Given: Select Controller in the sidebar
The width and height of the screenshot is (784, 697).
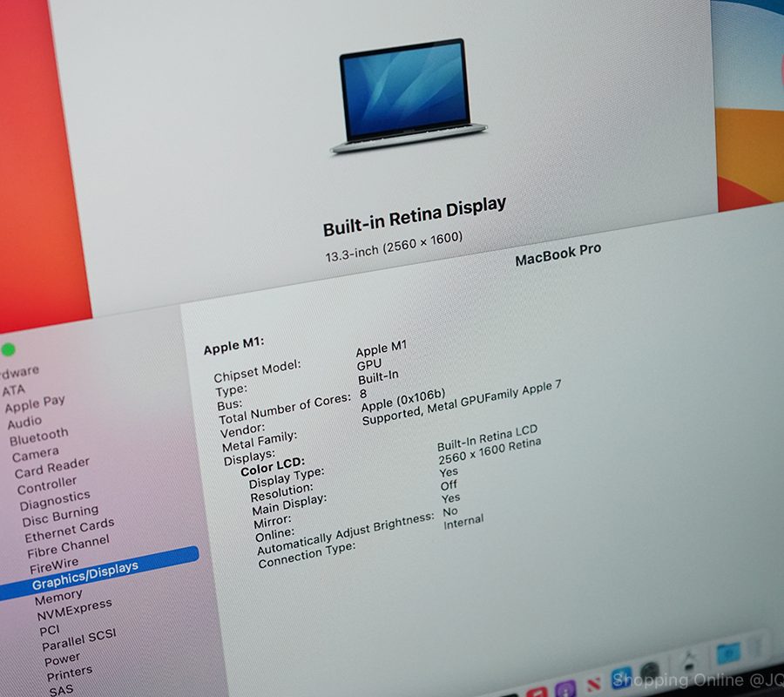Looking at the screenshot, I should pos(46,485).
